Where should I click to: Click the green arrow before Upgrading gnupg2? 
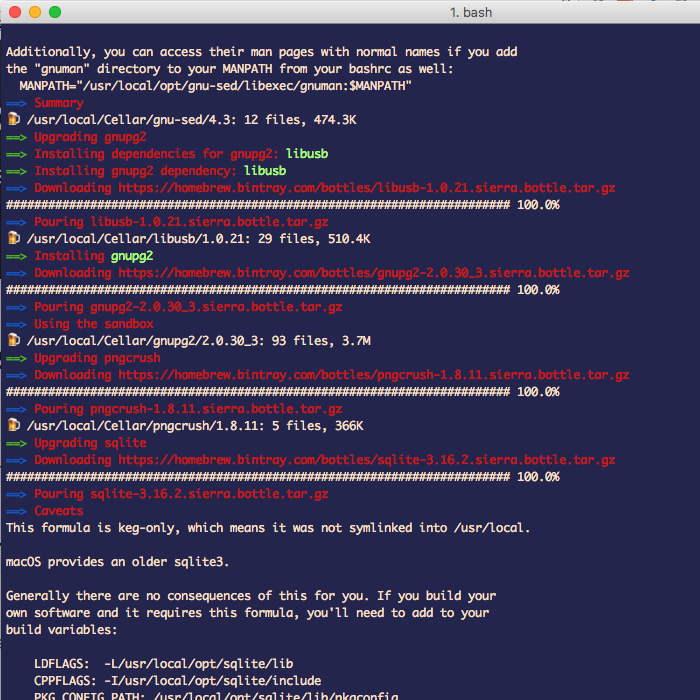pyautogui.click(x=17, y=137)
